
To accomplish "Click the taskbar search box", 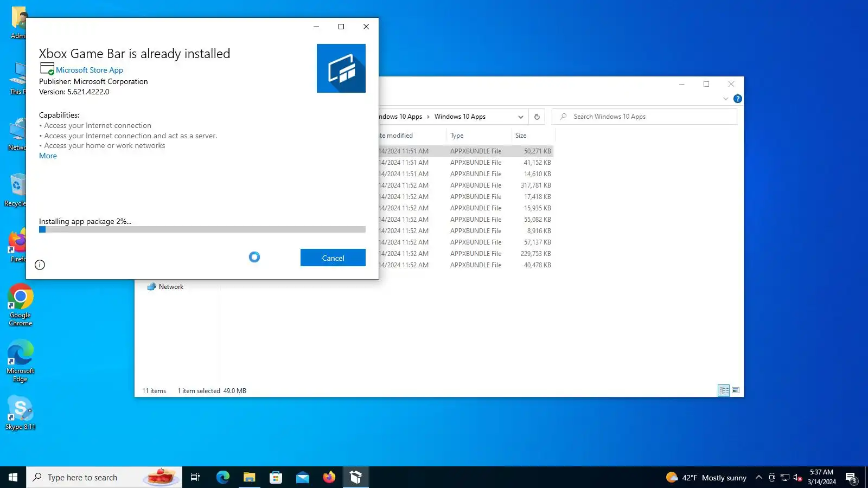I will [104, 477].
